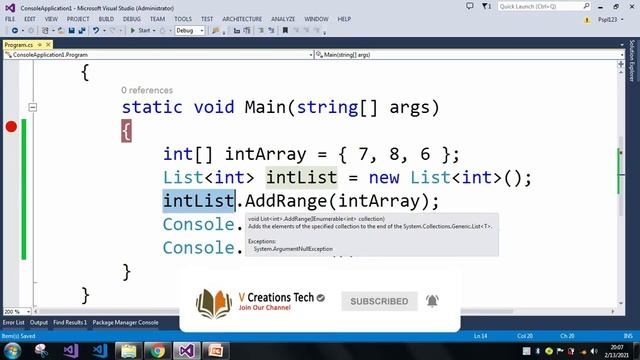Undo the last edit using the toolbar

tap(96, 31)
